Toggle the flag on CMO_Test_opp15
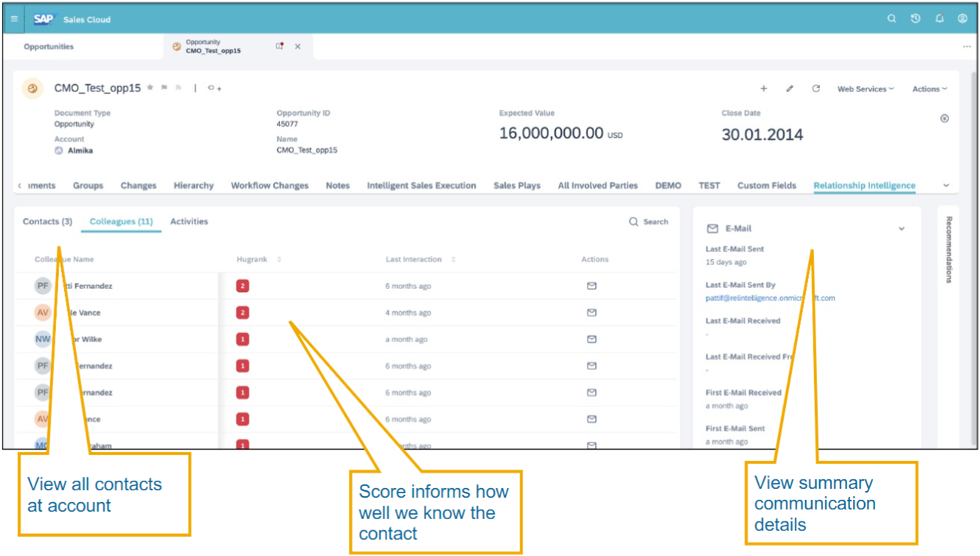This screenshot has height=556, width=980. click(164, 88)
